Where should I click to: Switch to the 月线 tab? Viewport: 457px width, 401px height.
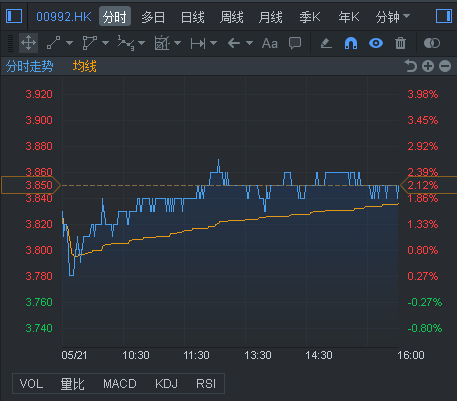point(270,17)
